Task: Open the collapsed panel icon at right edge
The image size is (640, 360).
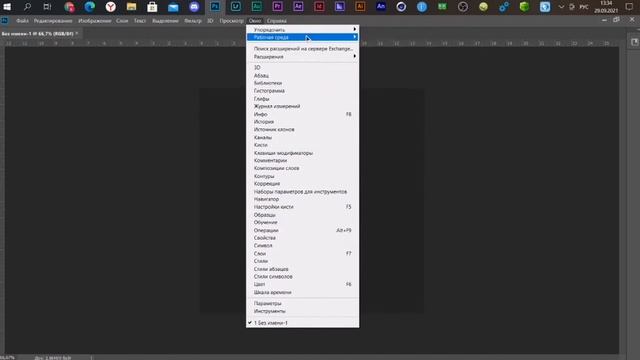Action: [x=634, y=42]
